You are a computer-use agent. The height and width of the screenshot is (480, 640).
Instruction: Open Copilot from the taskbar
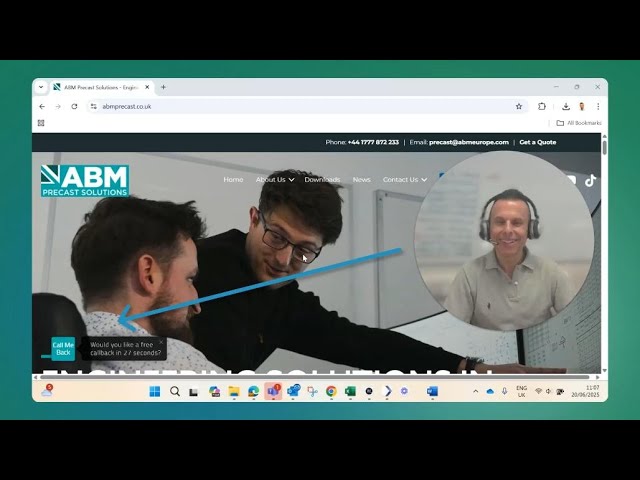pos(214,391)
